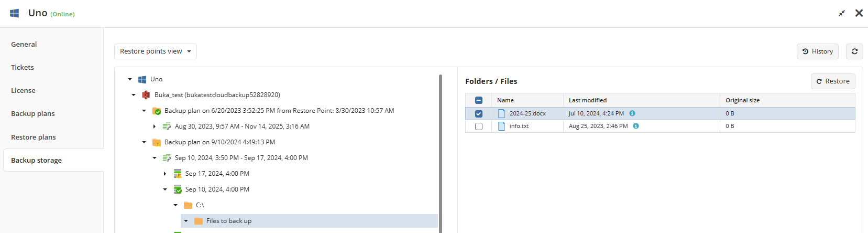Collapse the C:\ drive tree node

tap(175, 205)
